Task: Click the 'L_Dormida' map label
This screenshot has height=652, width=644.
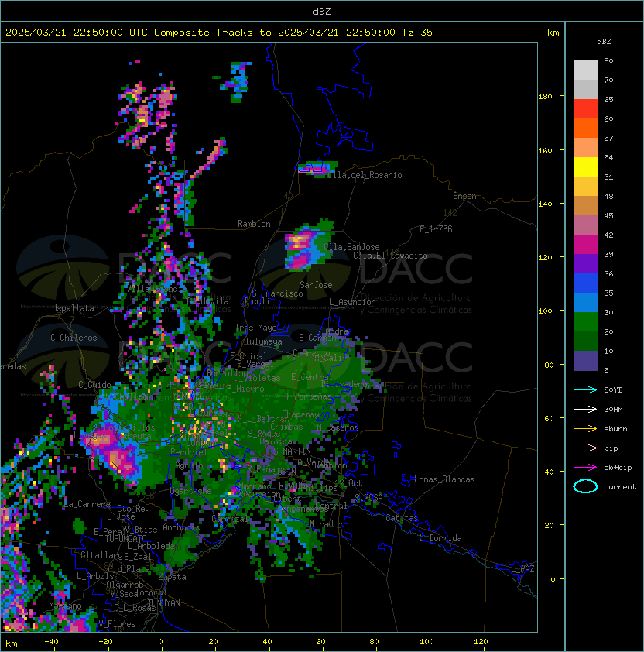Action: (440, 538)
